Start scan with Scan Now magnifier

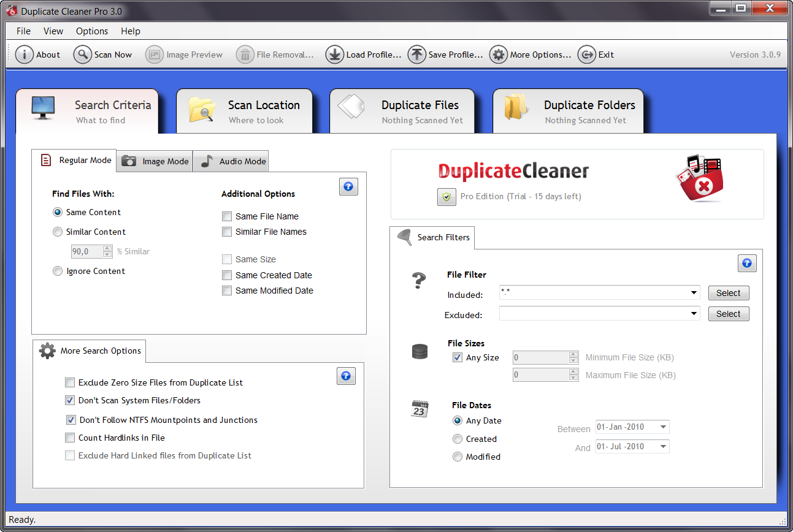pyautogui.click(x=82, y=55)
